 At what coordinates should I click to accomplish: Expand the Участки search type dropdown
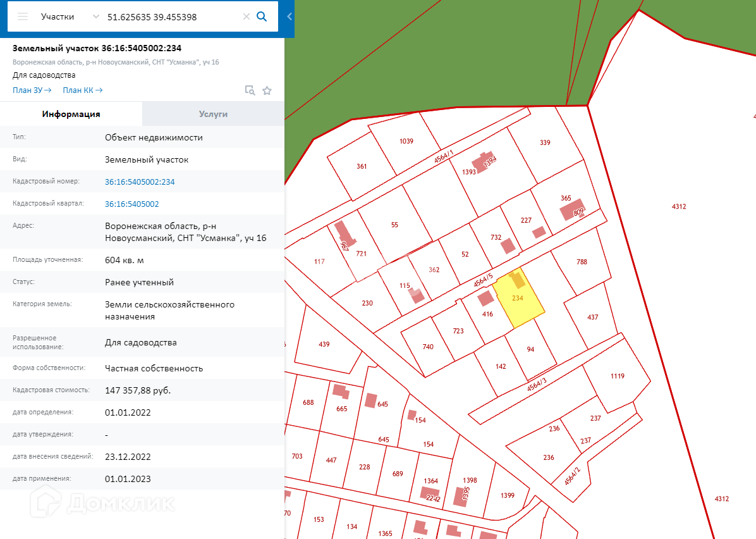click(x=95, y=17)
